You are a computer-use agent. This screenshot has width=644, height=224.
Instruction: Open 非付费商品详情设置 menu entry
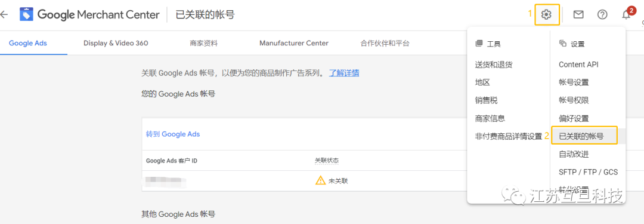click(509, 136)
